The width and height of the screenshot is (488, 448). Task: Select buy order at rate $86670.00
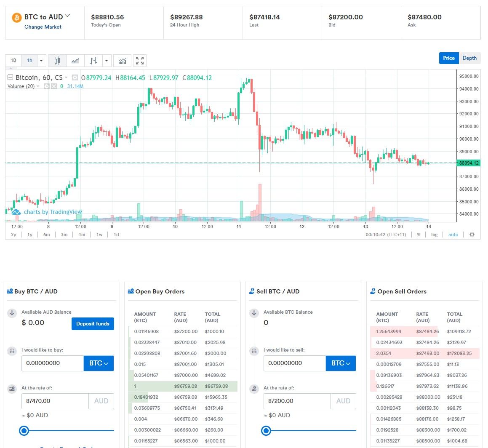tap(183, 419)
